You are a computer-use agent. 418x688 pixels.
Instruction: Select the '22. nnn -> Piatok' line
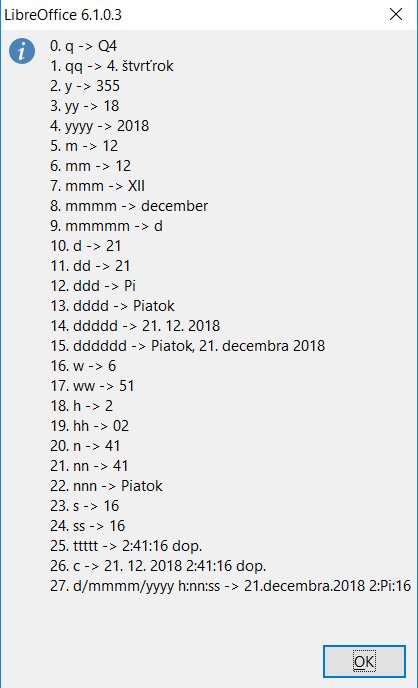tap(106, 486)
